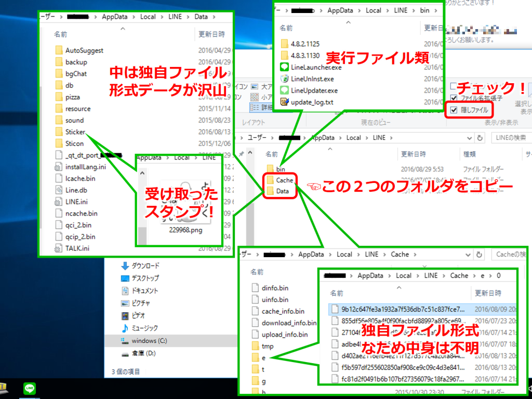Select 倉庫 (D:) drive
This screenshot has height=399, width=532.
138,353
